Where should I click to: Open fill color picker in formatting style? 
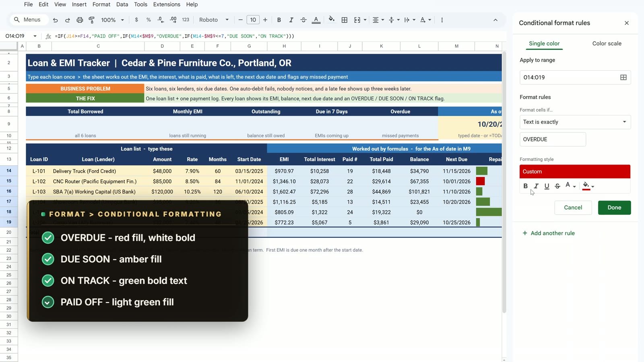tap(588, 186)
